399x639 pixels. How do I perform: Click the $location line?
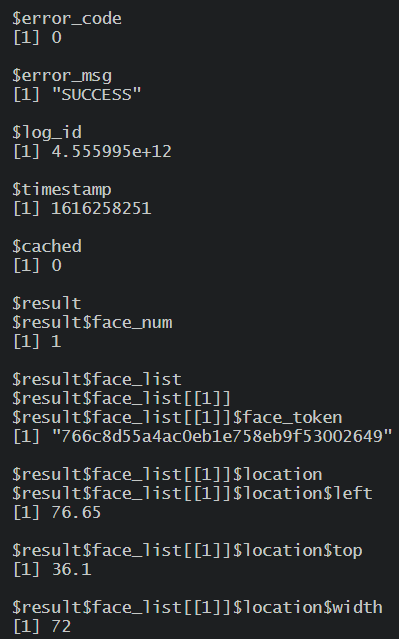click(x=167, y=474)
